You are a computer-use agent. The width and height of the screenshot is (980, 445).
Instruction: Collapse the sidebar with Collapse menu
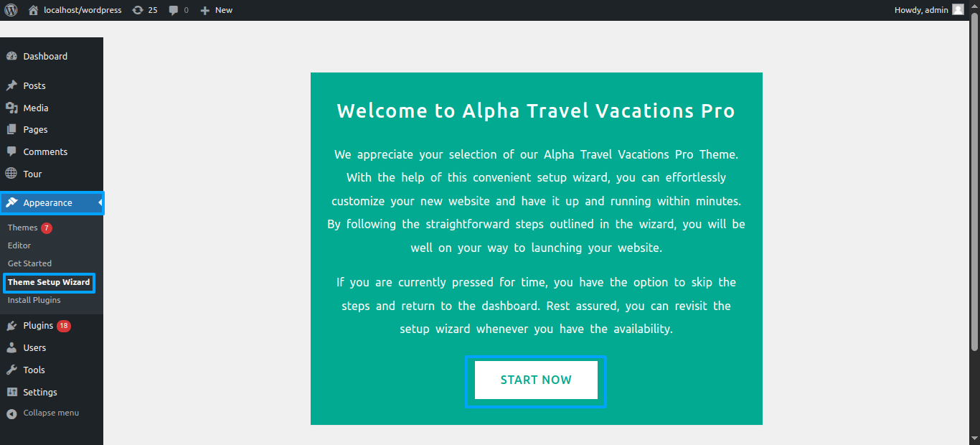[43, 413]
